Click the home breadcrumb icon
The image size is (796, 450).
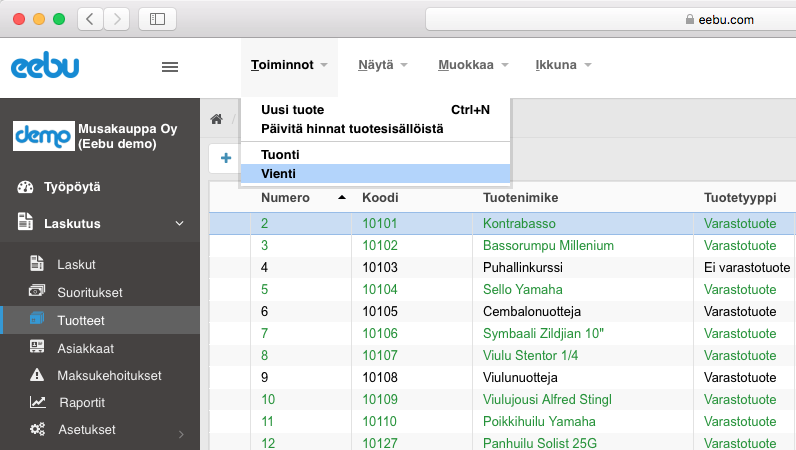click(x=216, y=119)
